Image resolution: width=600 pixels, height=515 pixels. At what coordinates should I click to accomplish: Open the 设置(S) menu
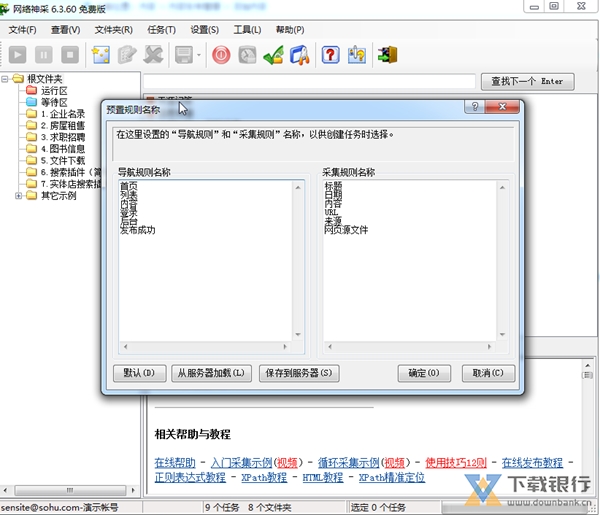pos(205,30)
